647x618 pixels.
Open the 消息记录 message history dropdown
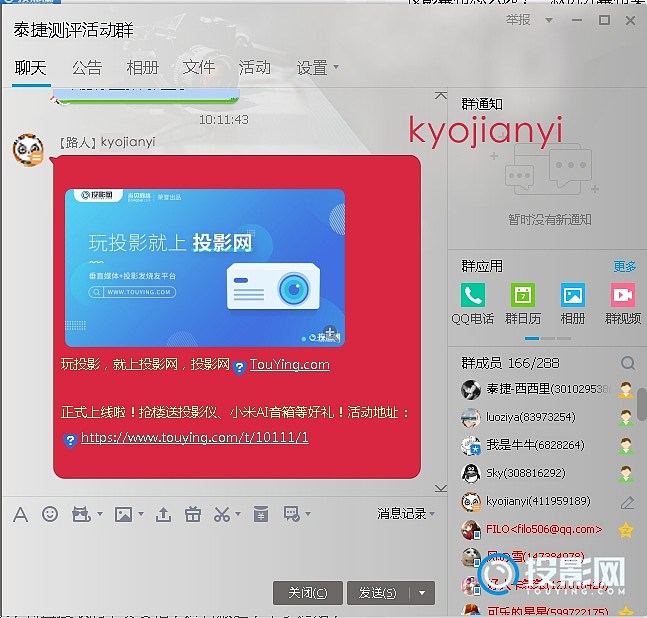pos(407,514)
